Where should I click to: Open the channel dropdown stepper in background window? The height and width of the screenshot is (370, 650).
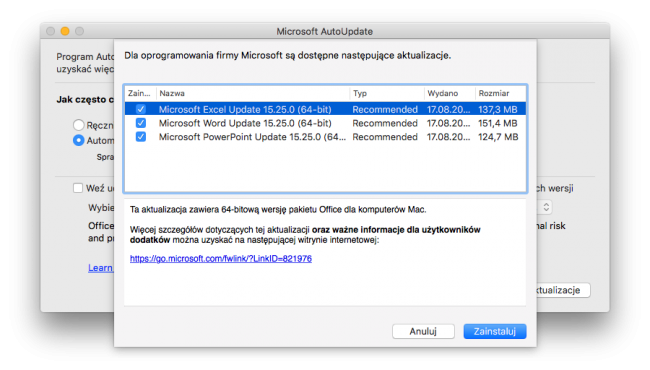(x=546, y=207)
